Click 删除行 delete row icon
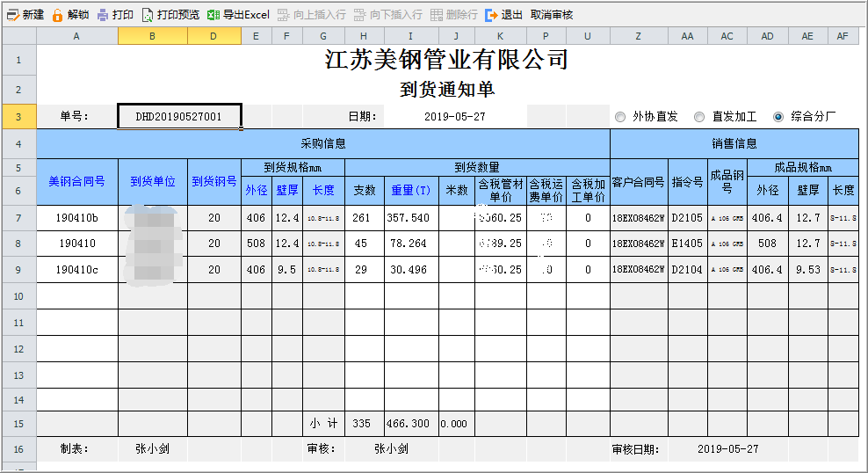The width and height of the screenshot is (868, 473). [x=437, y=15]
